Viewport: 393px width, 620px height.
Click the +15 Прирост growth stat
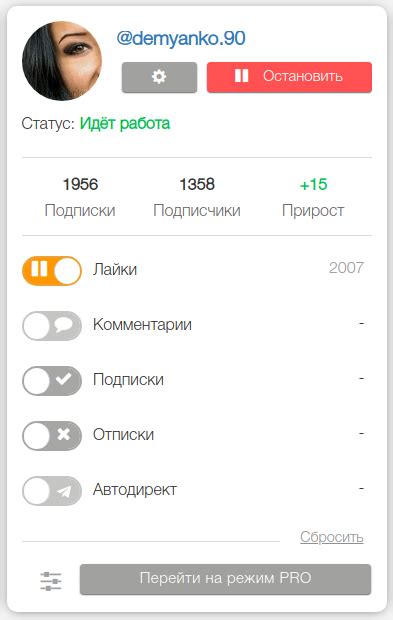[313, 197]
